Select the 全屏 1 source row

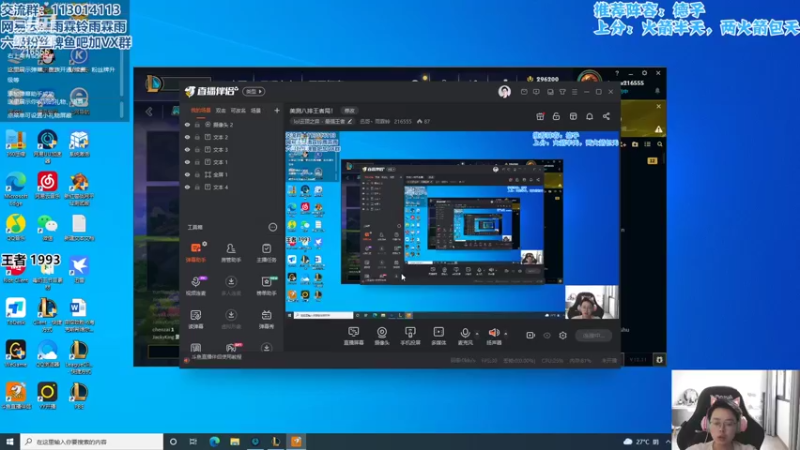pos(232,174)
